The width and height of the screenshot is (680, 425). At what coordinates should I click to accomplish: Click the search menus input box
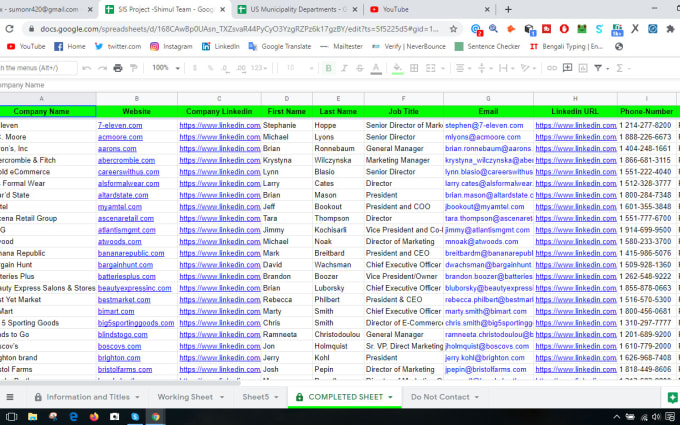coord(38,68)
